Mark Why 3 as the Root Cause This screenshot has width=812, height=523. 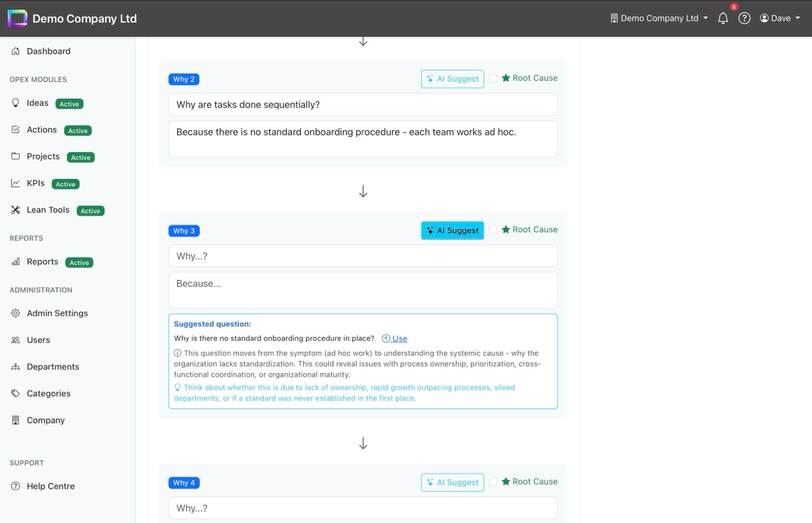(493, 230)
